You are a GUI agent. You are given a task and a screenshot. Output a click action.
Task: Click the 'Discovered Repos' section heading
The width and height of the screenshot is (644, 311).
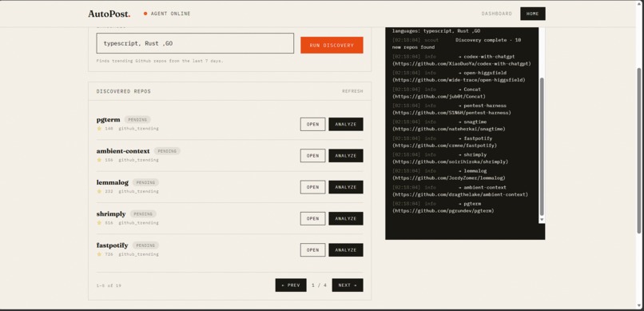point(124,91)
